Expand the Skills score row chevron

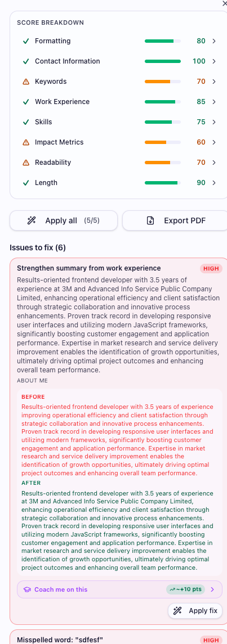(x=214, y=122)
